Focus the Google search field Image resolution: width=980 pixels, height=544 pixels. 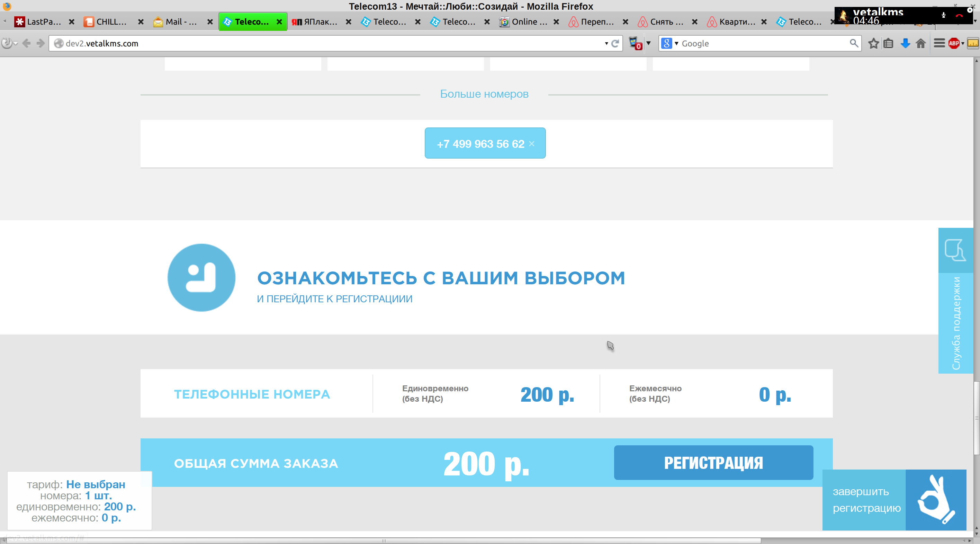(x=764, y=43)
